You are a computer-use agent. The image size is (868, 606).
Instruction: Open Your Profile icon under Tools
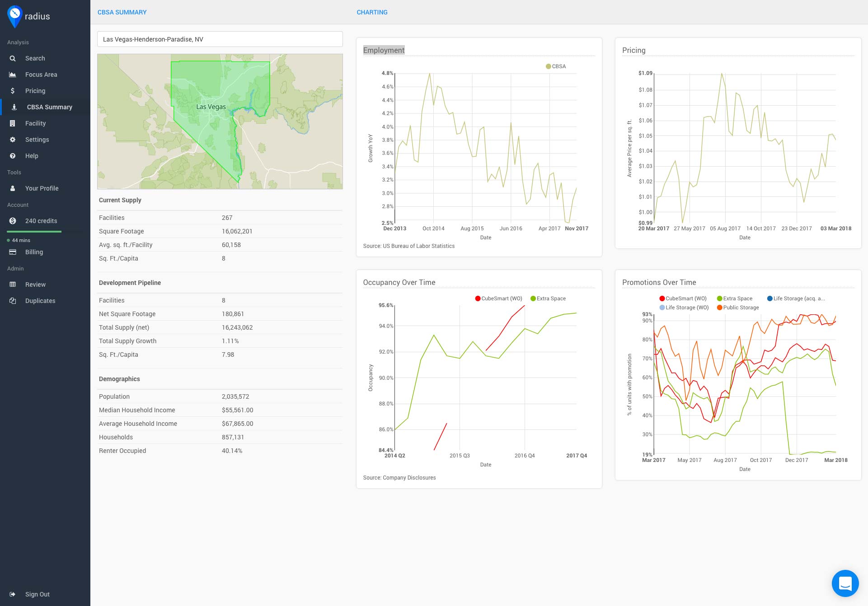[x=12, y=188]
